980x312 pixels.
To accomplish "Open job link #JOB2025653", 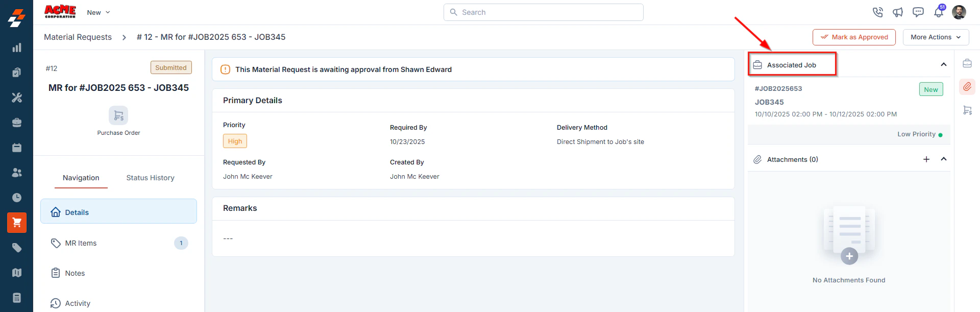I will click(778, 88).
